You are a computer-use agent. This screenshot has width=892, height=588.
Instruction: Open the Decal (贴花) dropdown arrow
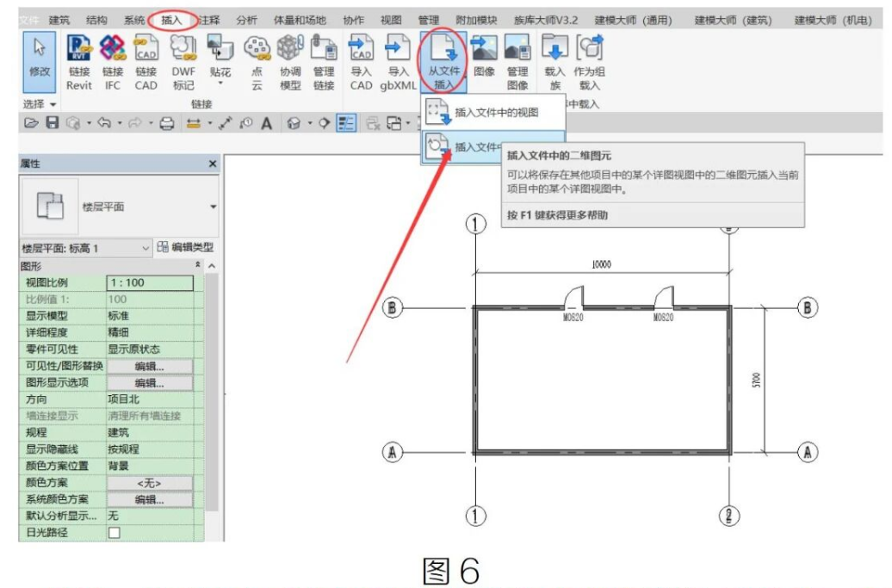click(220, 84)
